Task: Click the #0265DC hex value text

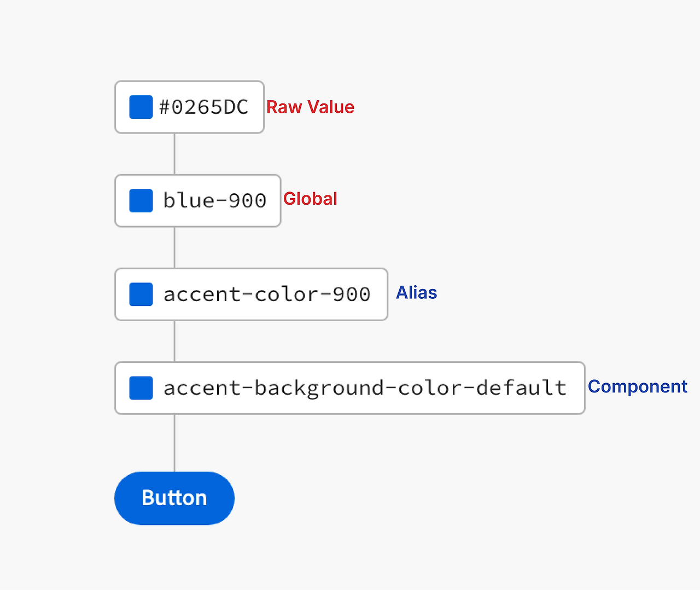Action: (x=203, y=107)
